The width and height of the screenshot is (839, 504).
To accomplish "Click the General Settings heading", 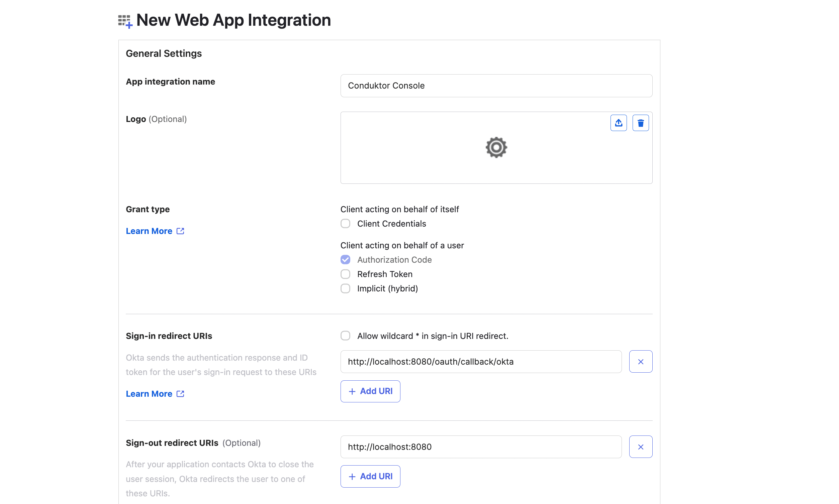I will click(164, 54).
